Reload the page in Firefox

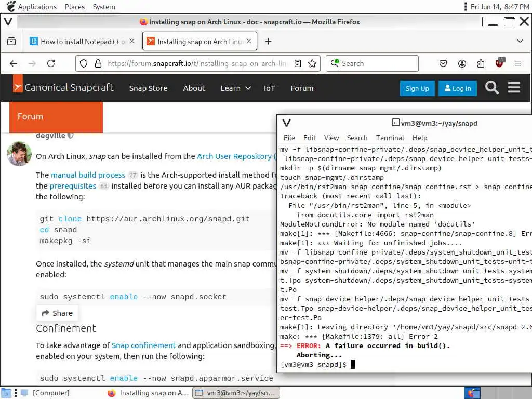coord(51,63)
